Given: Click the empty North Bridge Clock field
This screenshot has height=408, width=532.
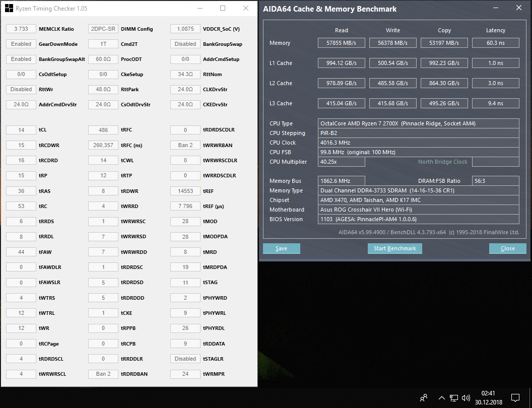Looking at the screenshot, I should 496,162.
